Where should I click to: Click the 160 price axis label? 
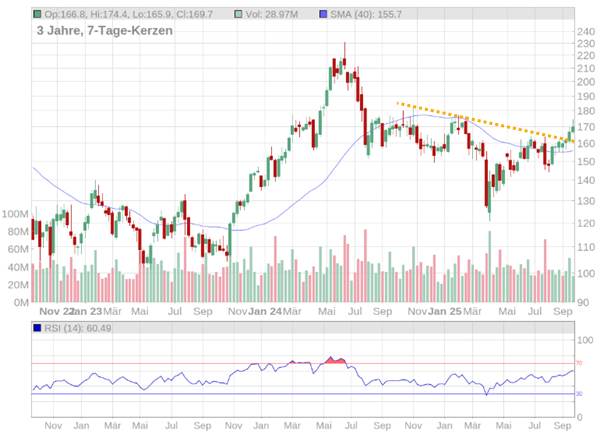click(x=585, y=144)
